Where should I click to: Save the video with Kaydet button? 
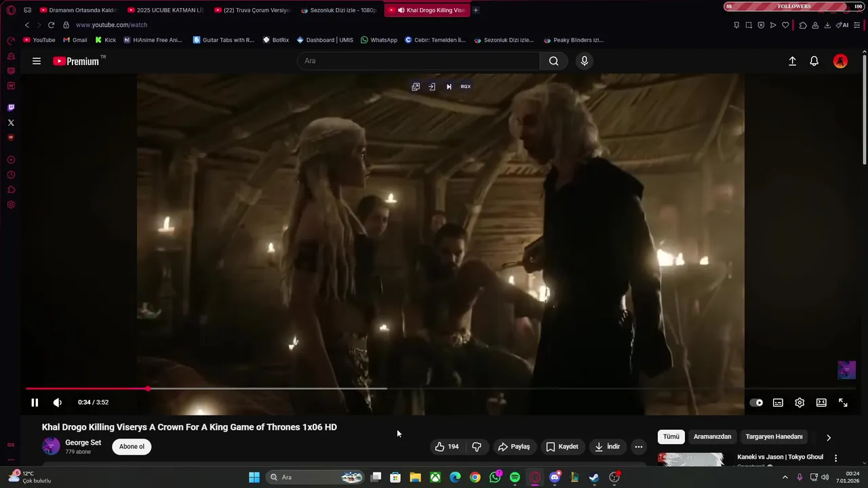[x=562, y=447]
